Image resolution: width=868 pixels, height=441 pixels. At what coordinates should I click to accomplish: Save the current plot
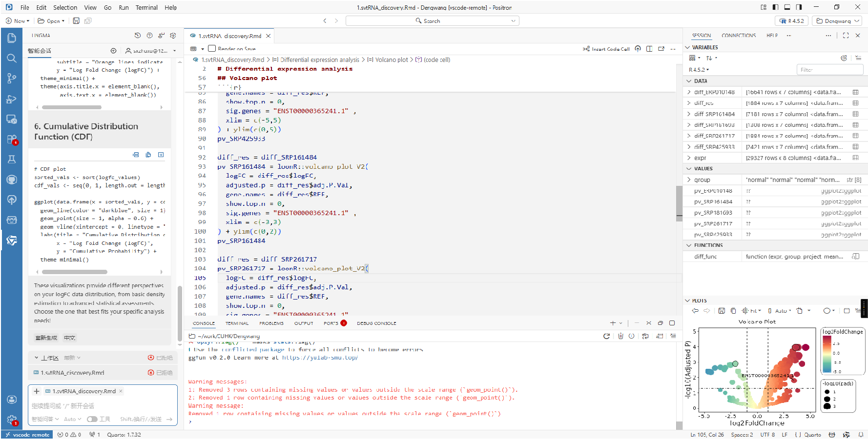[x=721, y=311]
